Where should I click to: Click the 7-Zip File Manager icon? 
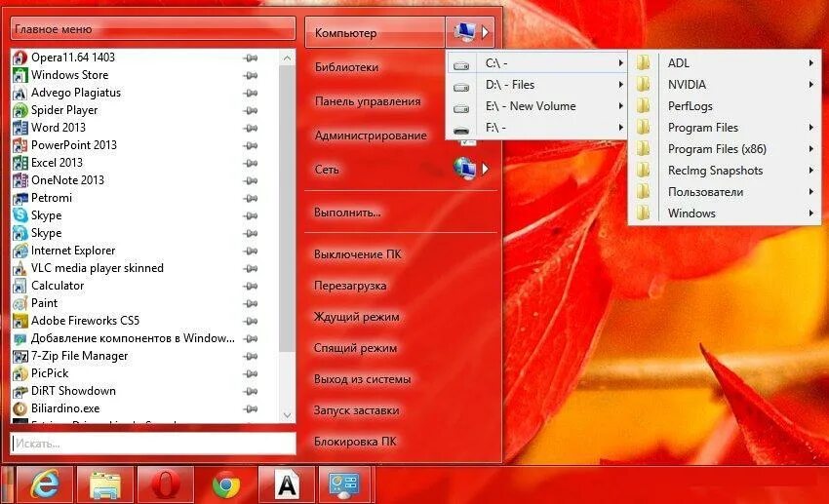point(20,356)
